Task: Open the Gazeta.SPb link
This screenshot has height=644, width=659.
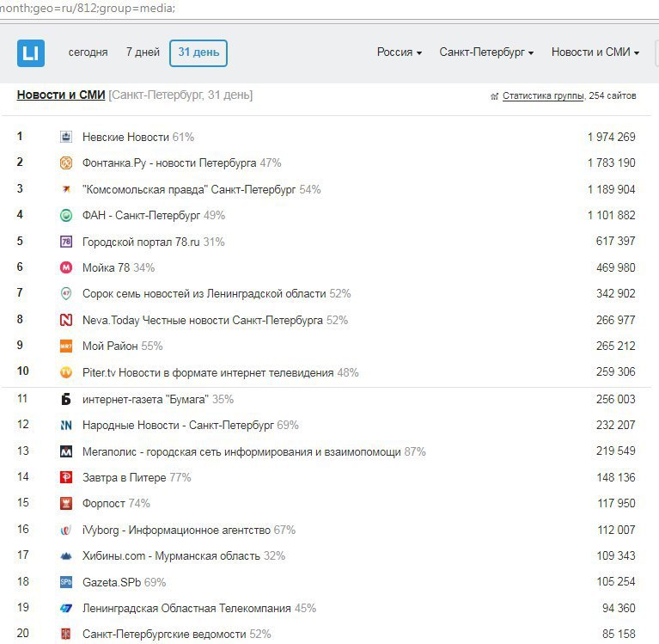Action: coord(112,583)
